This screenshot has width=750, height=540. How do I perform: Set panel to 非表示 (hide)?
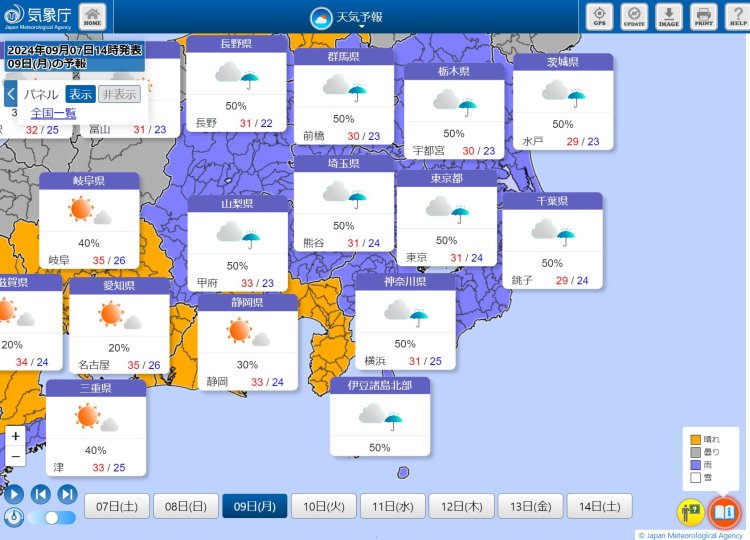click(119, 94)
